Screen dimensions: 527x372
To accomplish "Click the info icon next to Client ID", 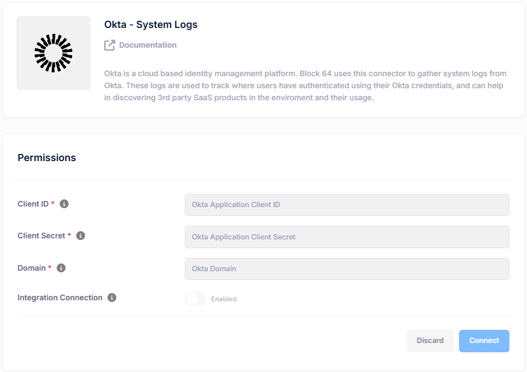I will [64, 204].
